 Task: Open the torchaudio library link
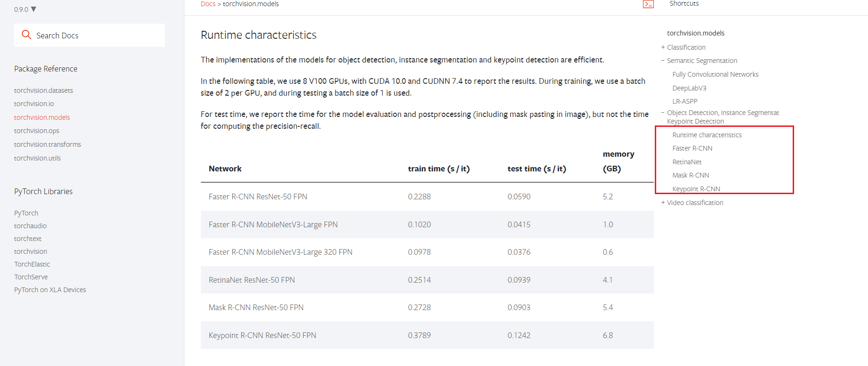tap(30, 226)
